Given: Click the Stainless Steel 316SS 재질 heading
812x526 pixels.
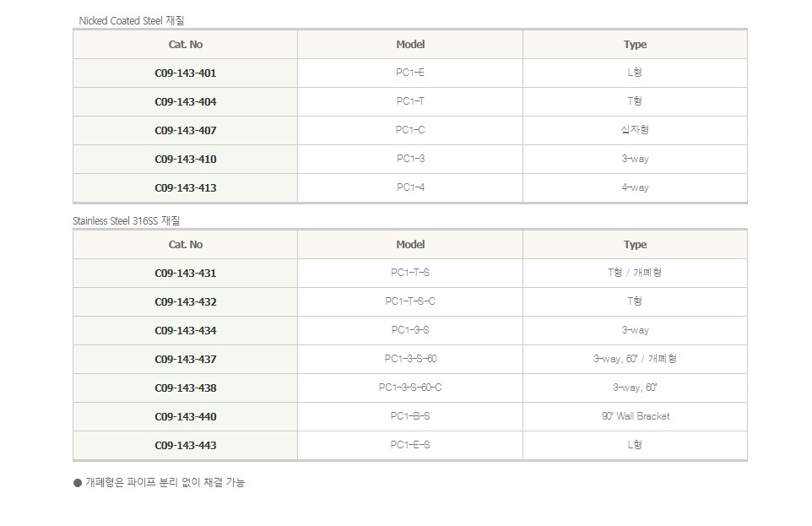Looking at the screenshot, I should click(126, 221).
